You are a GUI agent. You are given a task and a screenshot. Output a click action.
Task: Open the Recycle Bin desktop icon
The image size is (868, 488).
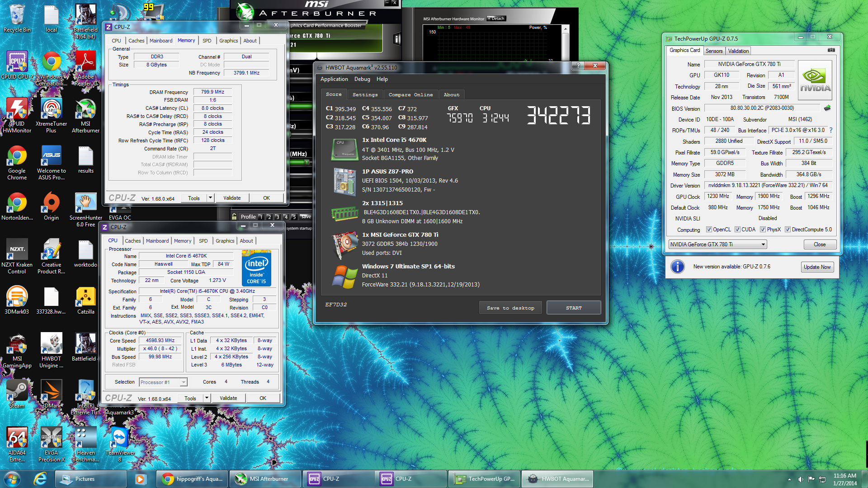pyautogui.click(x=17, y=19)
